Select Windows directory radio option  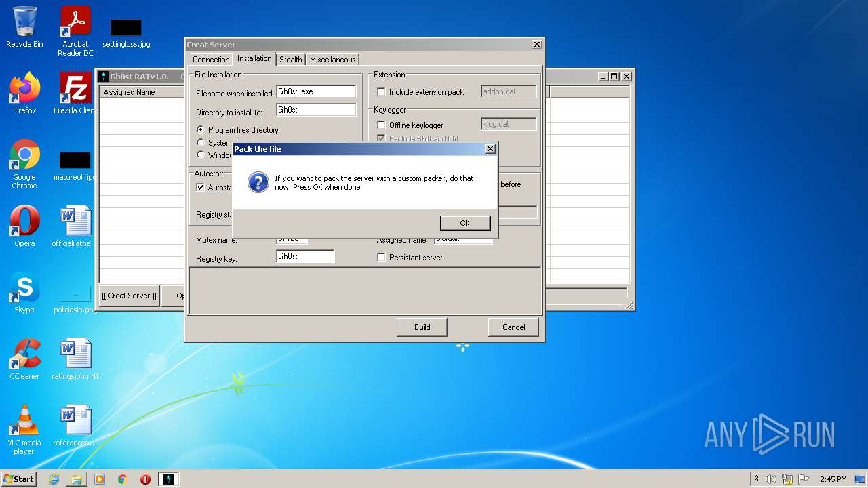201,155
